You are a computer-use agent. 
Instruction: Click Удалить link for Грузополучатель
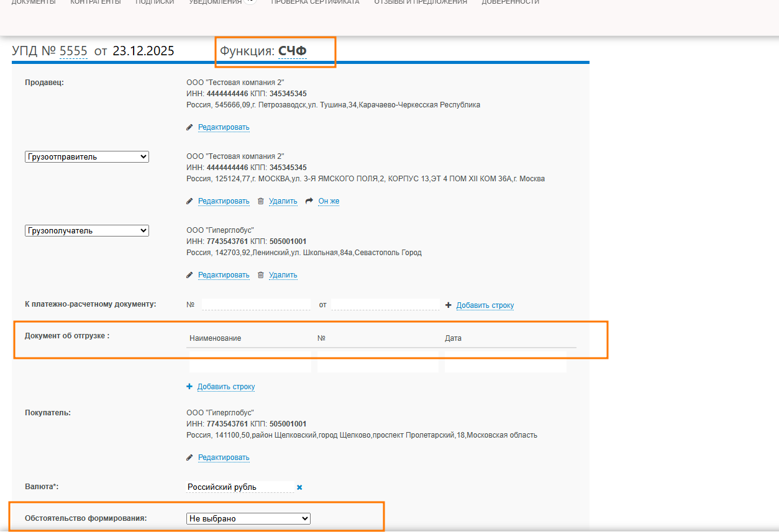click(x=283, y=275)
